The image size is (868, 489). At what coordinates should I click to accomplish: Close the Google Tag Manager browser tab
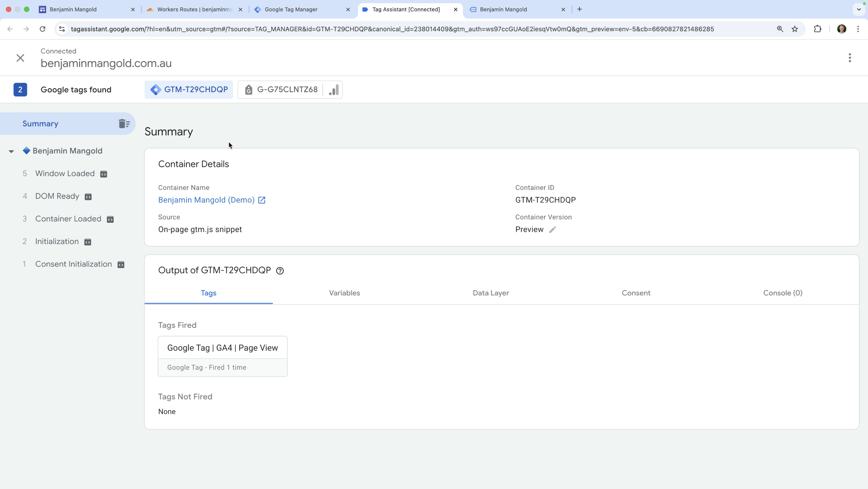tap(348, 9)
